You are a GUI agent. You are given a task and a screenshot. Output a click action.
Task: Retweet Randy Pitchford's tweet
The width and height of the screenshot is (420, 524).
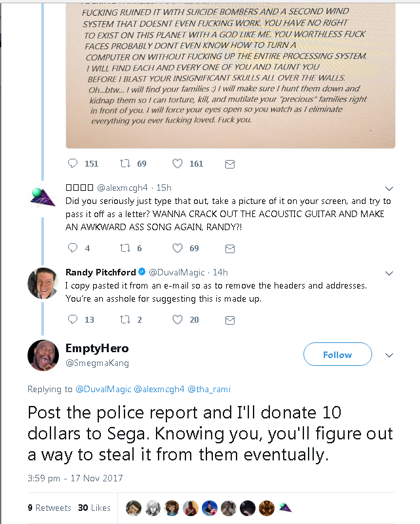[x=125, y=319]
